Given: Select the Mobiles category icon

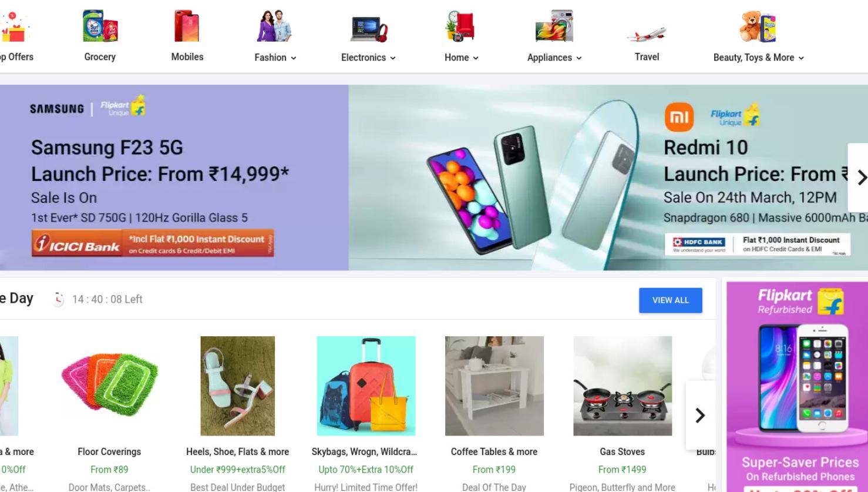Looking at the screenshot, I should point(187,26).
